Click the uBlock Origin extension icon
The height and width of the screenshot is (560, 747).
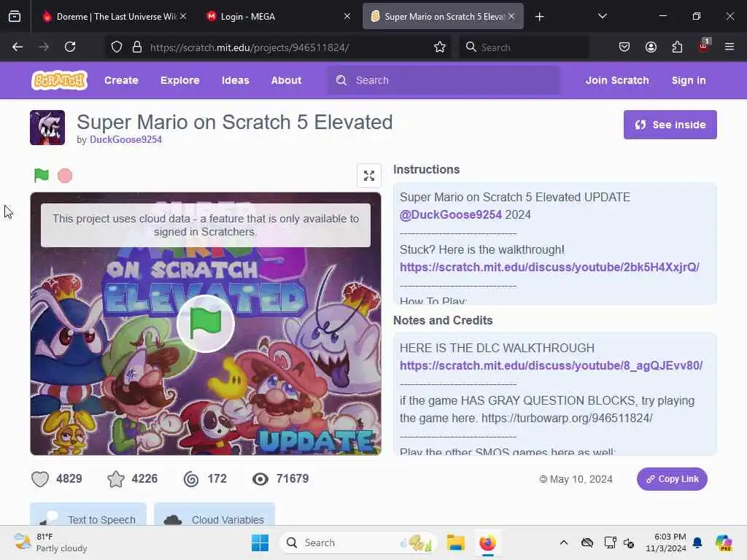704,46
